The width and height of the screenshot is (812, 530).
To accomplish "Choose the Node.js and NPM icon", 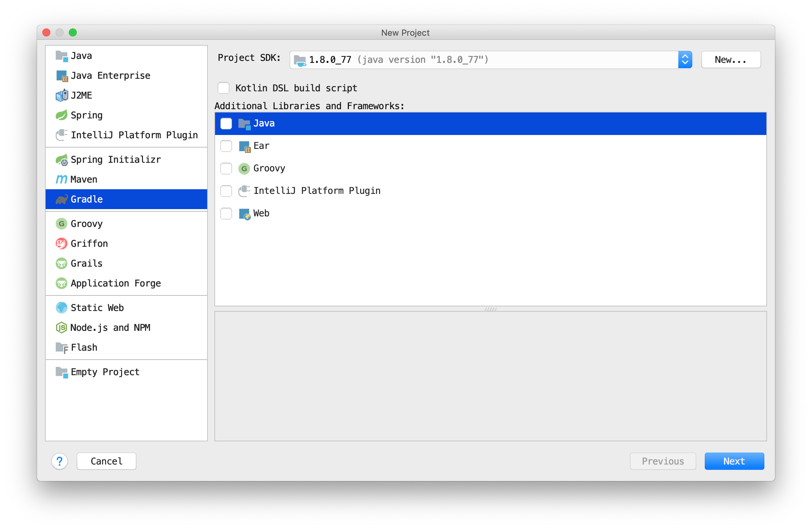I will coord(61,328).
